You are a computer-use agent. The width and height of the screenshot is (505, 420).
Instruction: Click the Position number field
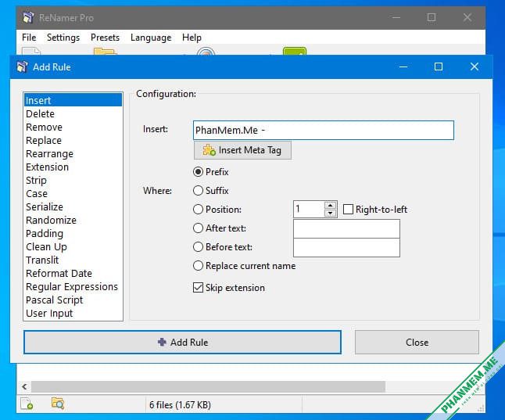coord(309,209)
